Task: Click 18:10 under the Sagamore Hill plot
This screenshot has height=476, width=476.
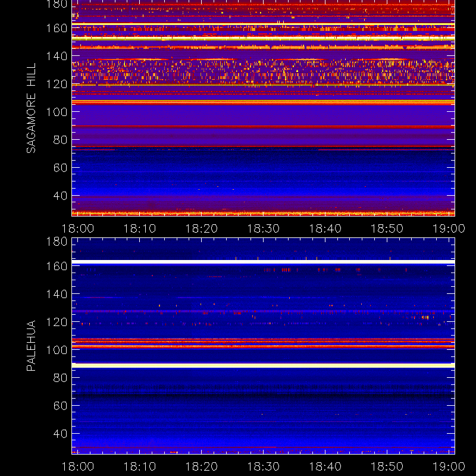Action: (x=139, y=228)
